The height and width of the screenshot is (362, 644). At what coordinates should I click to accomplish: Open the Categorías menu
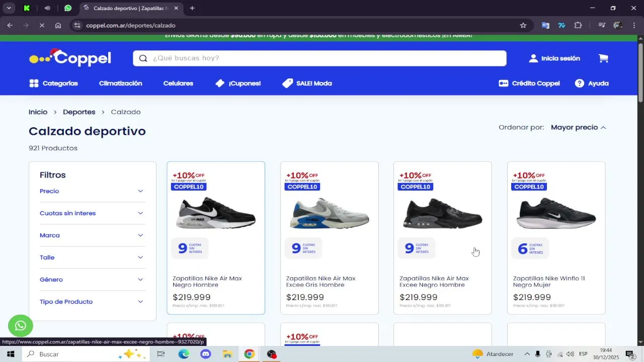54,83
